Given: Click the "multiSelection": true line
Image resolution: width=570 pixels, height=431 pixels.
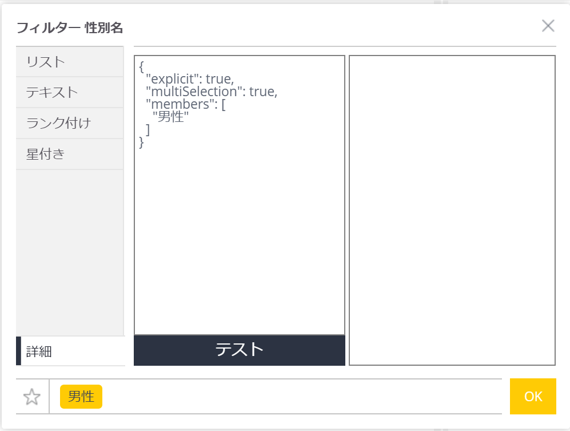Looking at the screenshot, I should (212, 92).
